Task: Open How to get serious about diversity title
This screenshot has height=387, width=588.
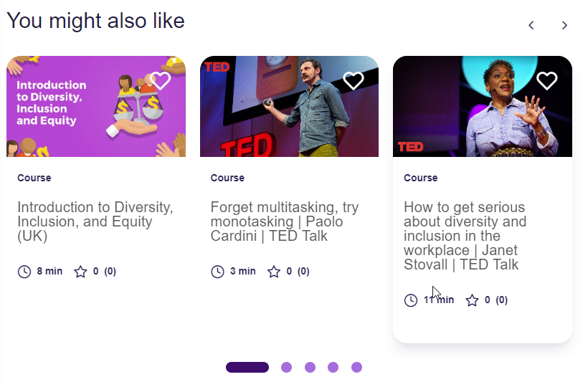Action: point(465,236)
